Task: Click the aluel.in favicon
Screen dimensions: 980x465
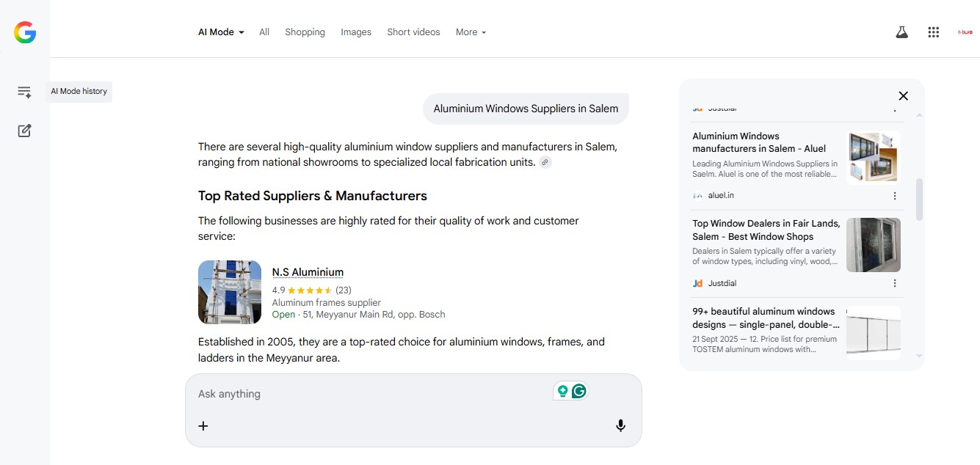Action: 697,196
